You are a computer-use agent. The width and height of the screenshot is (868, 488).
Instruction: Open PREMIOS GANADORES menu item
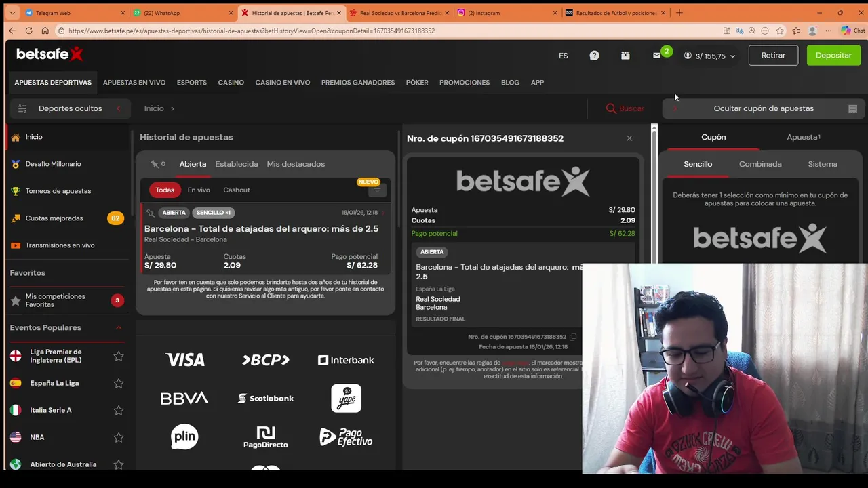click(358, 83)
